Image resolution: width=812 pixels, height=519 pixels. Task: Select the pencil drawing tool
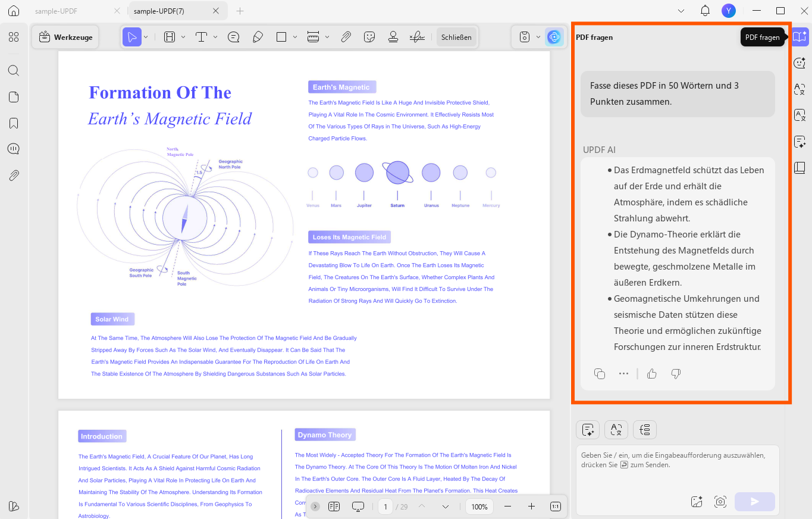point(258,37)
